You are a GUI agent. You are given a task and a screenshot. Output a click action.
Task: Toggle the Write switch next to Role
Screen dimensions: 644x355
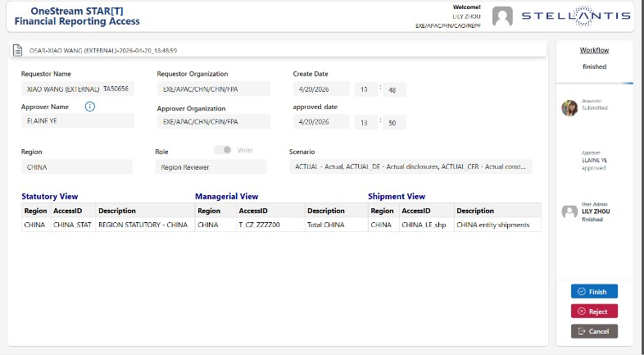[x=223, y=150]
